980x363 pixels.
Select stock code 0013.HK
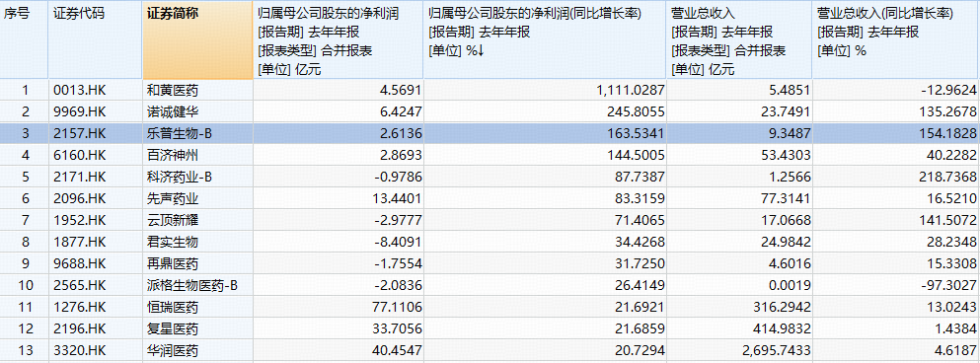pos(79,91)
